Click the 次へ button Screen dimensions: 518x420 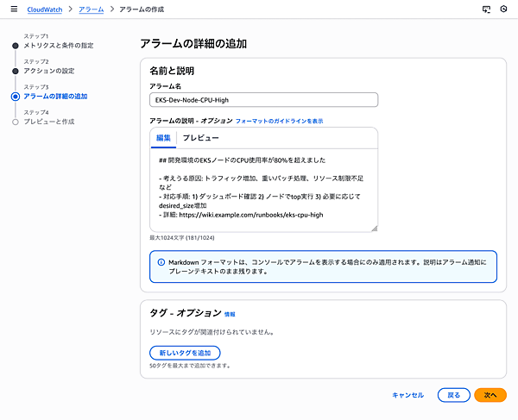tap(490, 395)
